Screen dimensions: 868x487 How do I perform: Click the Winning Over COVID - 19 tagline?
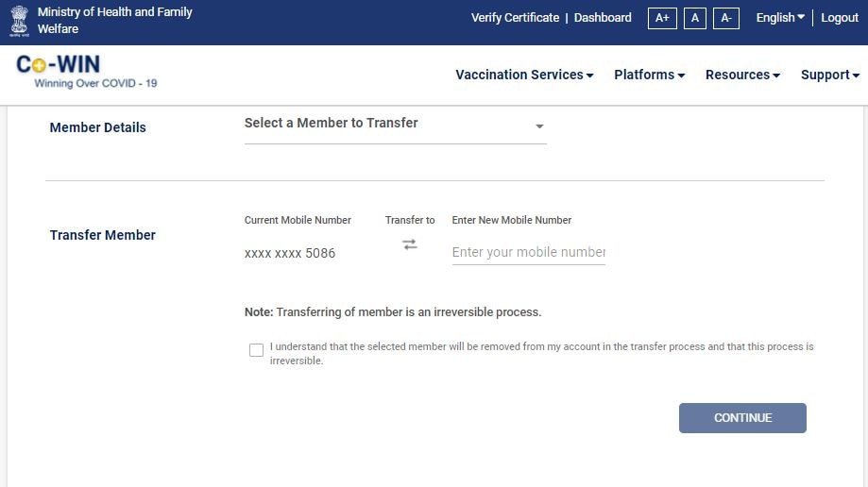point(95,83)
